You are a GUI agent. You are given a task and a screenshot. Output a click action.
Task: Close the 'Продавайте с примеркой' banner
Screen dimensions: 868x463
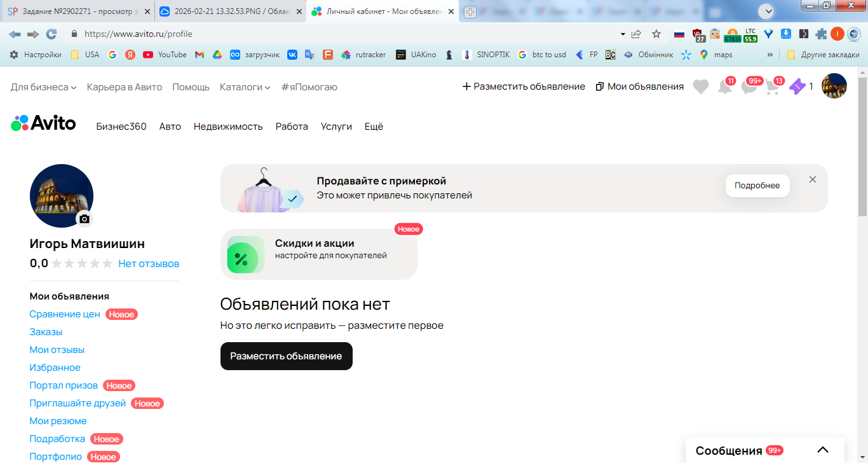coord(813,179)
